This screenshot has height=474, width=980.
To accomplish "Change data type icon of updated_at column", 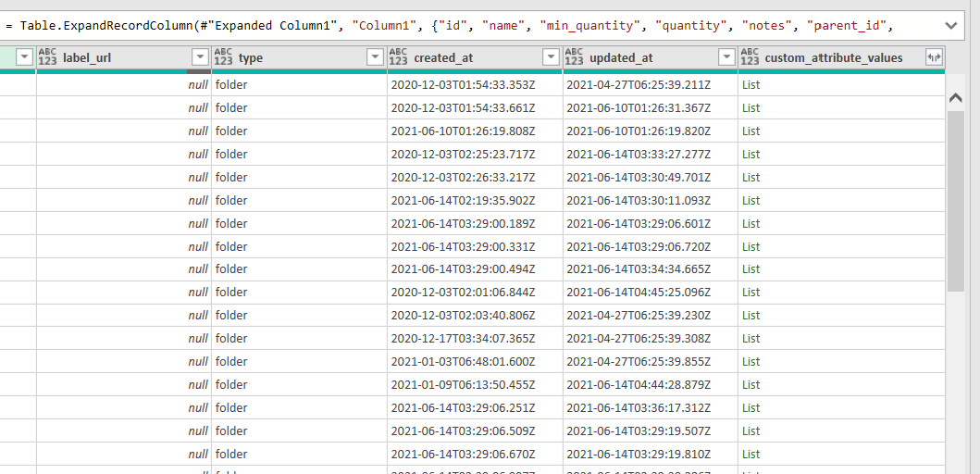I will click(x=574, y=57).
